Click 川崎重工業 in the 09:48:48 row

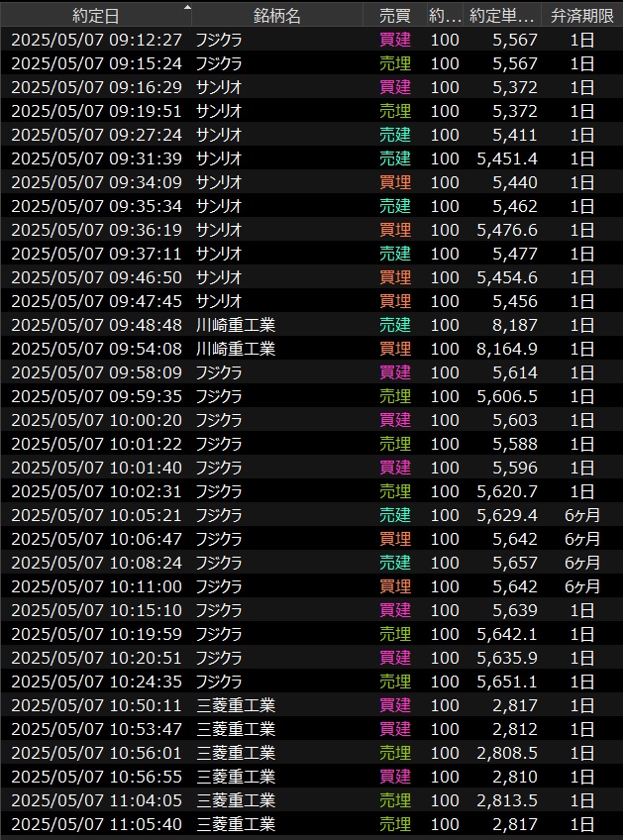(235, 325)
